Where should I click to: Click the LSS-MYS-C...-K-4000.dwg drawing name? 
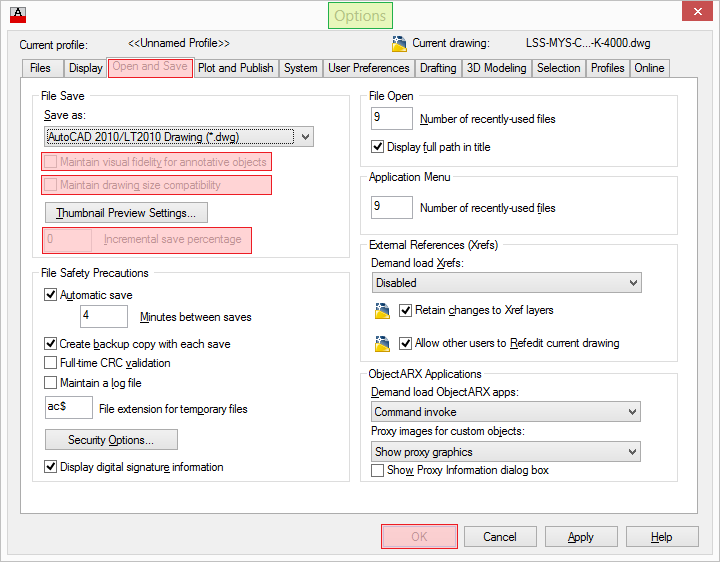[588, 43]
